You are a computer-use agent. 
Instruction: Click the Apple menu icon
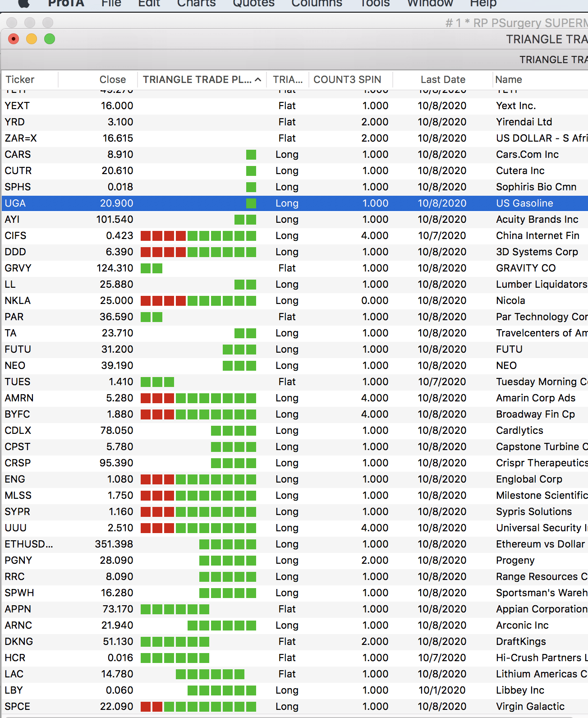coord(23,3)
